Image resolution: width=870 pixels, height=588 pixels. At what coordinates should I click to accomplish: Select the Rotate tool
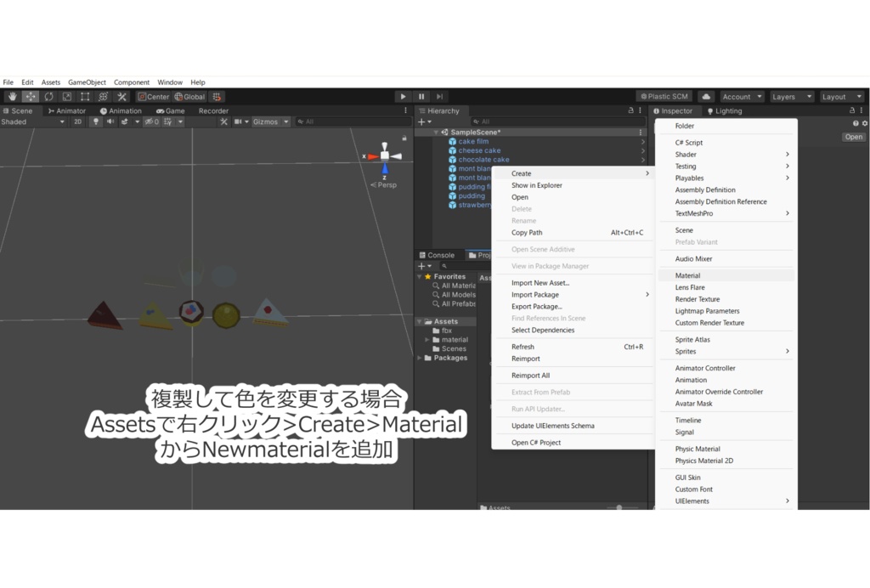48,97
